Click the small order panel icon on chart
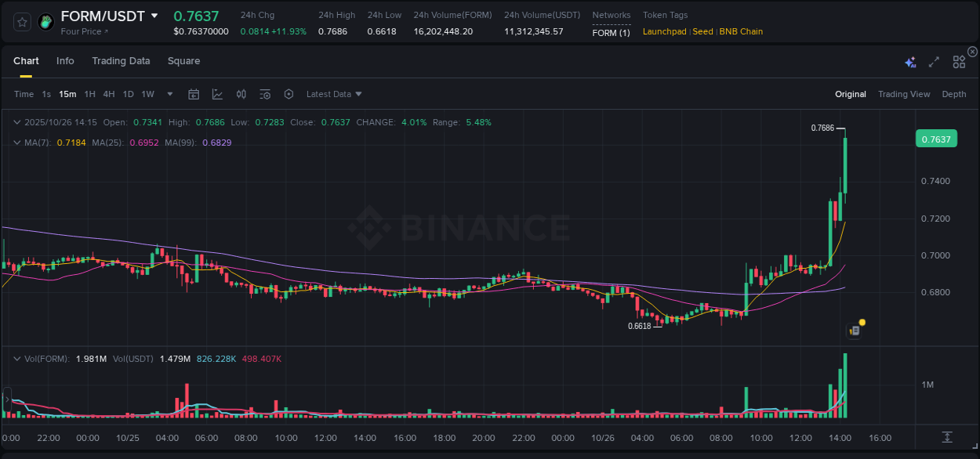Viewport: 980px width, 459px height. 854,331
